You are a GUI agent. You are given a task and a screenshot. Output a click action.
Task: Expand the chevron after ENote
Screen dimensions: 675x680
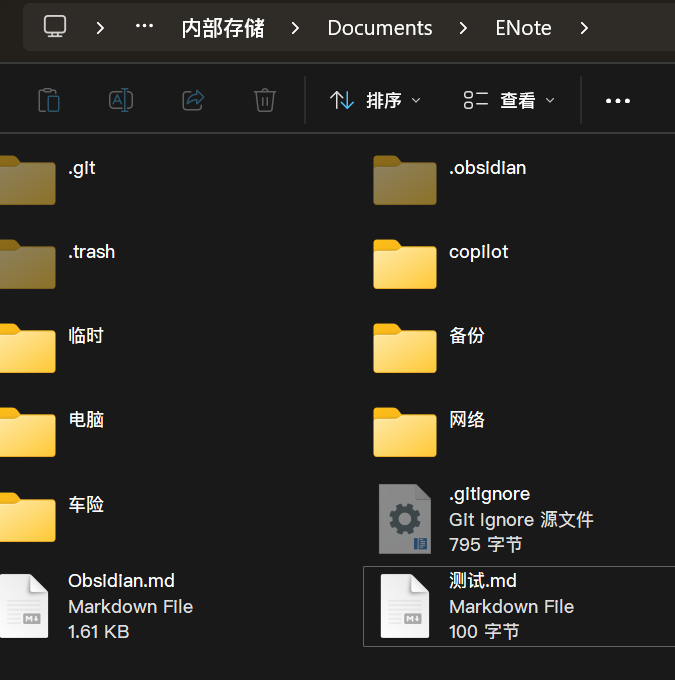point(584,28)
